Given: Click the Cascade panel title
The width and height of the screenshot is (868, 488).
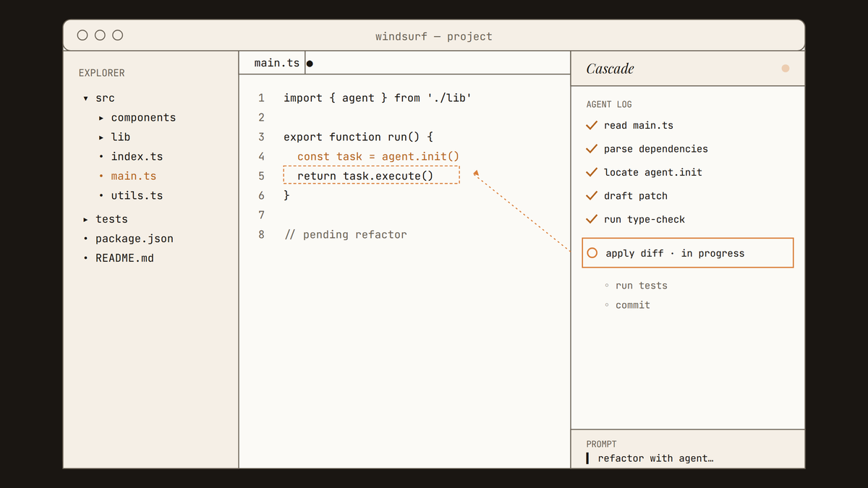Looking at the screenshot, I should click(610, 69).
